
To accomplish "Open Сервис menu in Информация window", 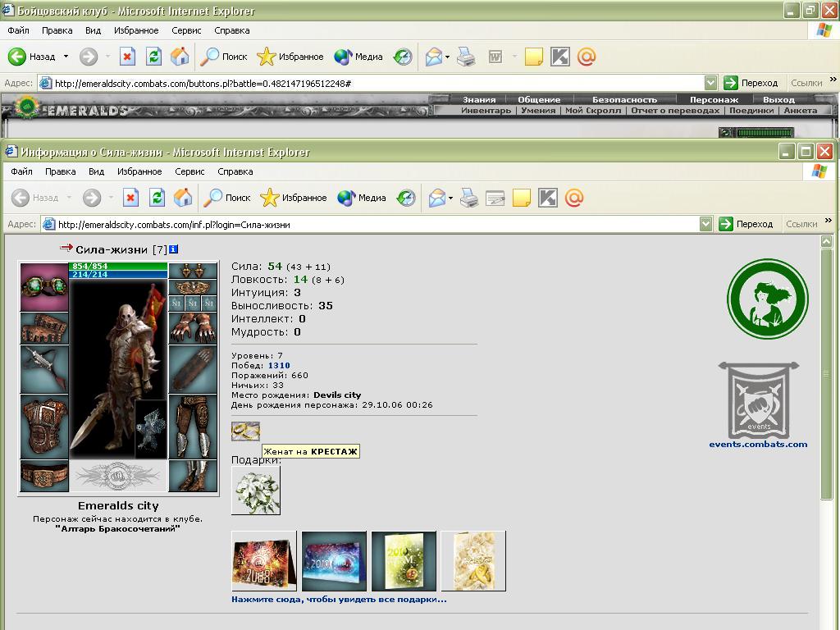I will [189, 171].
